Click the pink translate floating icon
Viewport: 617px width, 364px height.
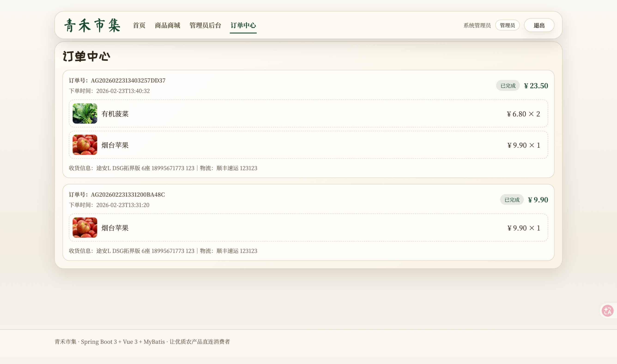click(x=608, y=311)
